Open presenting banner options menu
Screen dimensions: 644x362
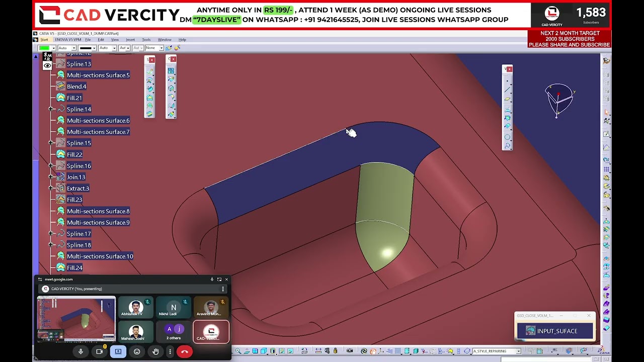pos(223,289)
